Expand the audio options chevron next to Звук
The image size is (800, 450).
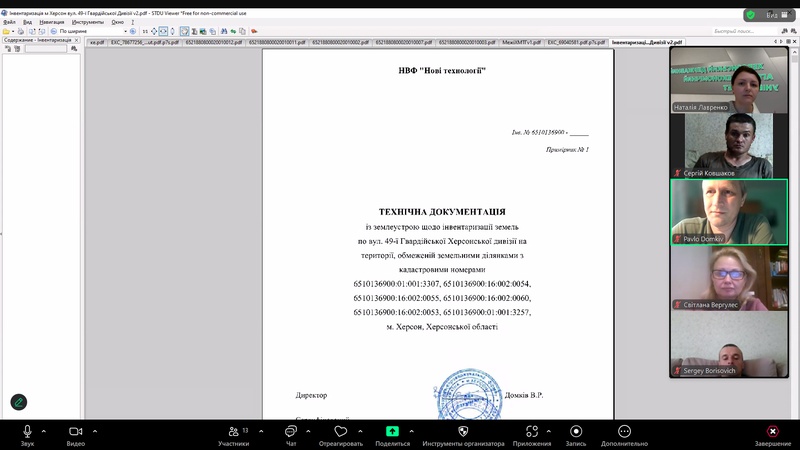point(44,431)
